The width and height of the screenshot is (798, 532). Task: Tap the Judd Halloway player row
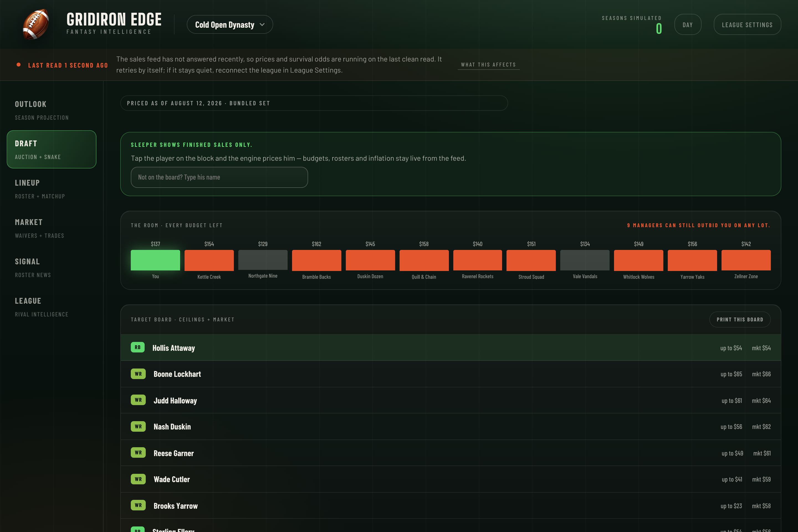pos(451,400)
